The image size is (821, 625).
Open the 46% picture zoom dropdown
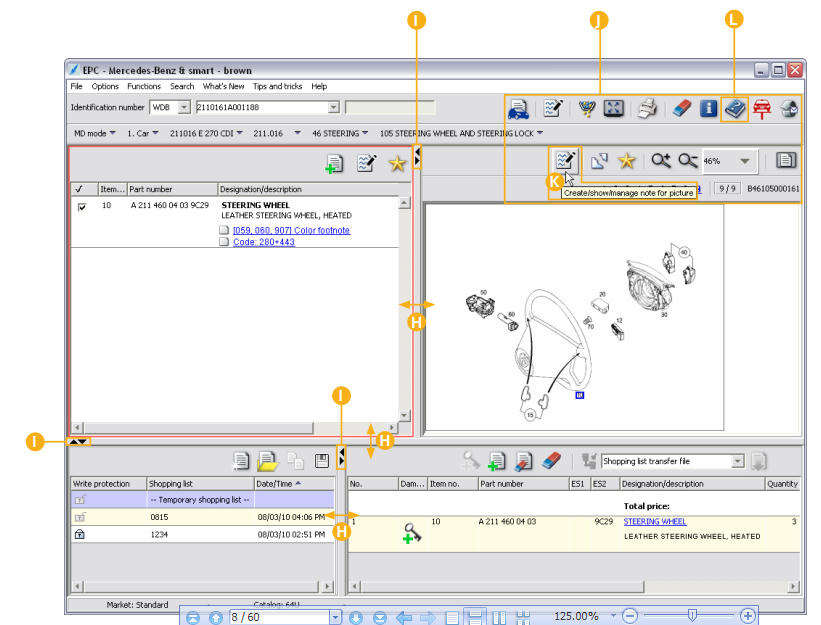pos(745,161)
